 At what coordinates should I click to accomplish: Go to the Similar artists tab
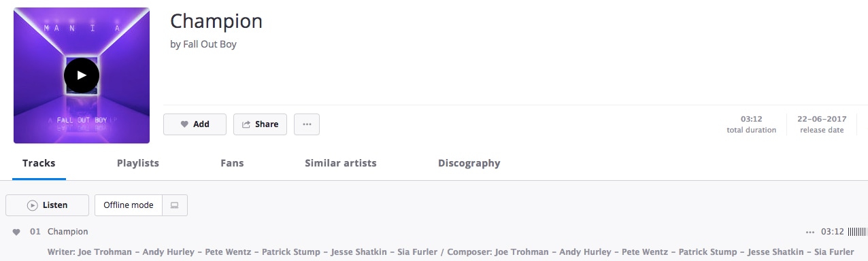coord(341,163)
